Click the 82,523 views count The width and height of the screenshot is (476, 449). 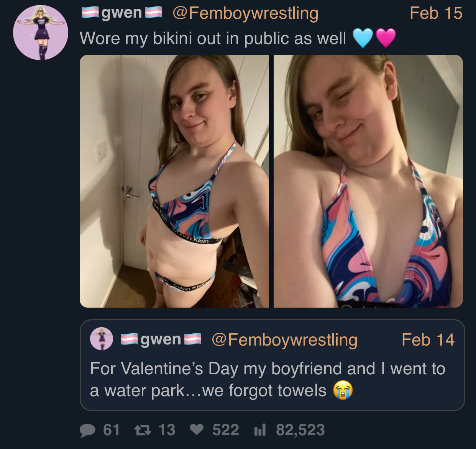tap(300, 430)
